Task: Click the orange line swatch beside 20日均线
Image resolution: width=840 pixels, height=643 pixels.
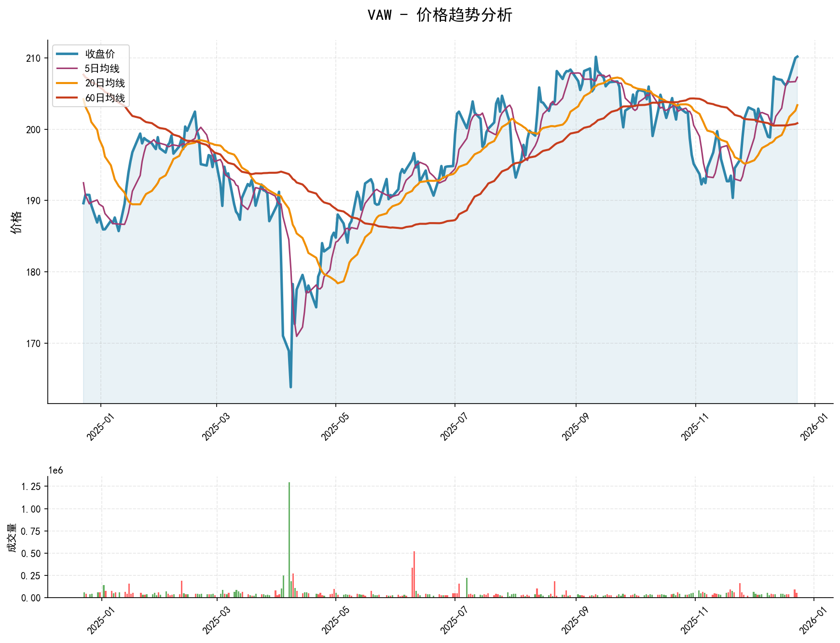Action: point(67,83)
